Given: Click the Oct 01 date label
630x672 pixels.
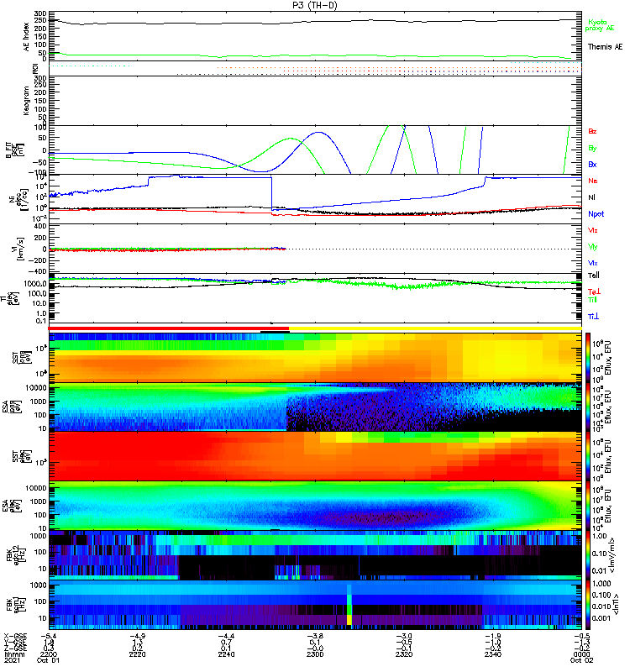Looking at the screenshot, I should (x=48, y=660).
